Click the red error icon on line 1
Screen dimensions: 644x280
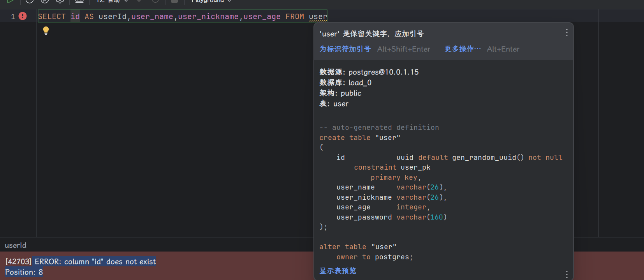point(23,16)
